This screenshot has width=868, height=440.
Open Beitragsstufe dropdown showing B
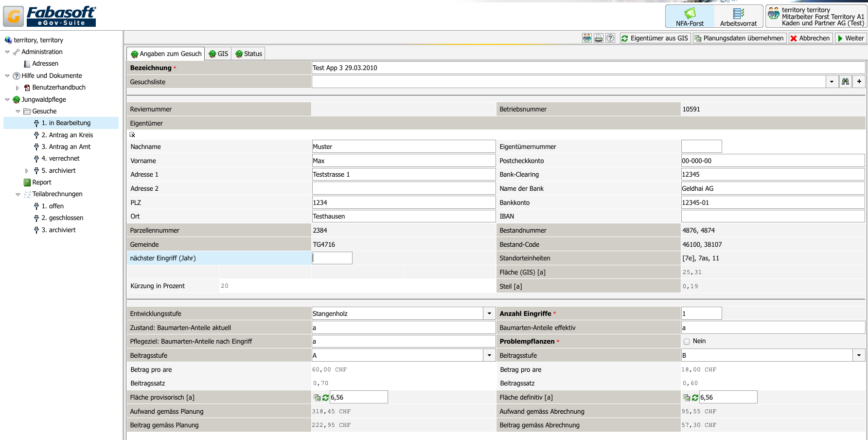(x=859, y=355)
